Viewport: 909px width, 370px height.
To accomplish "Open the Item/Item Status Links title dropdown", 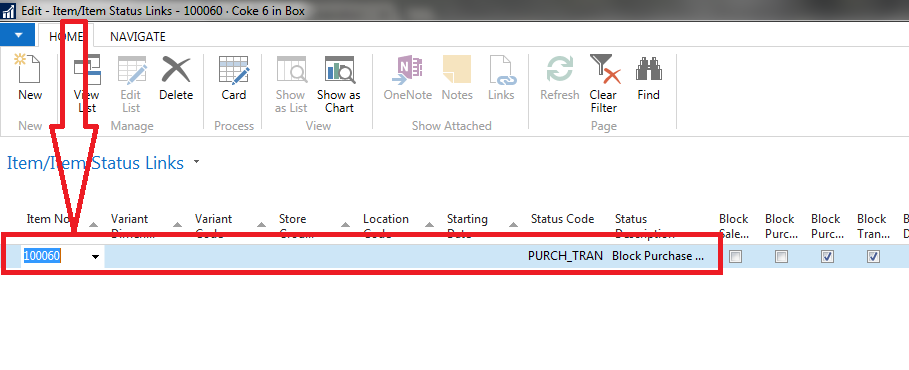I will pyautogui.click(x=196, y=162).
